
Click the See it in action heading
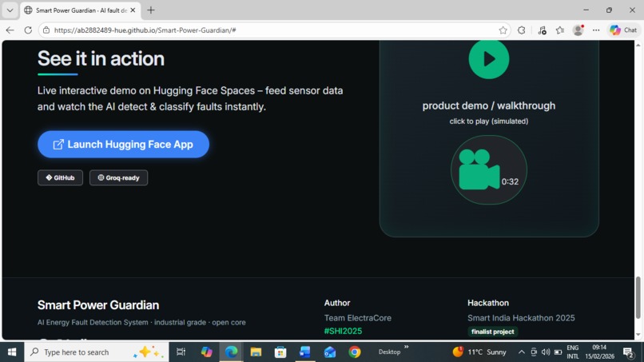(x=101, y=58)
